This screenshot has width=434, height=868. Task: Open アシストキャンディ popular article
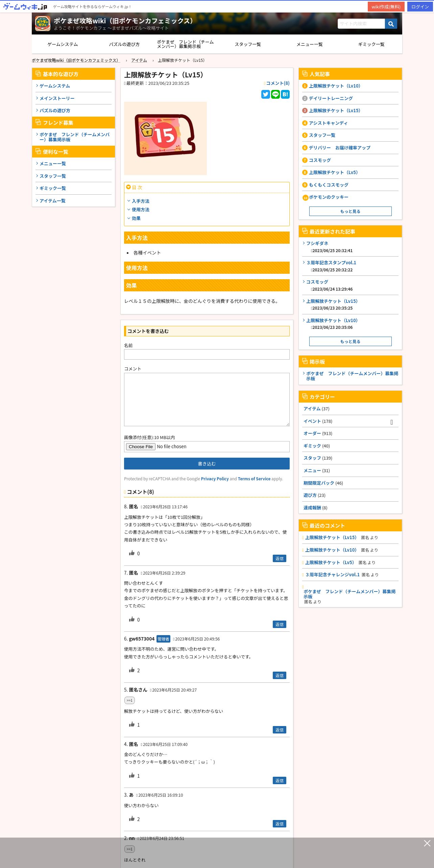[x=328, y=123]
